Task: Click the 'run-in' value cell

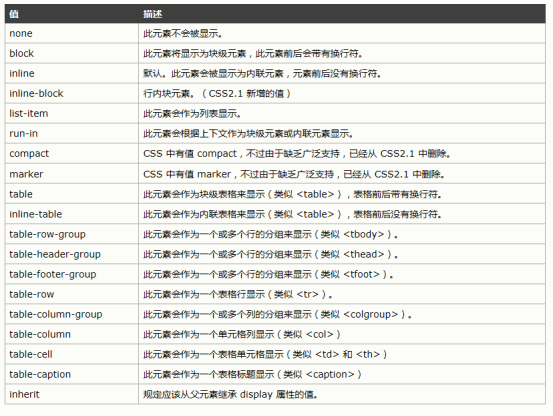Action: pyautogui.click(x=72, y=134)
